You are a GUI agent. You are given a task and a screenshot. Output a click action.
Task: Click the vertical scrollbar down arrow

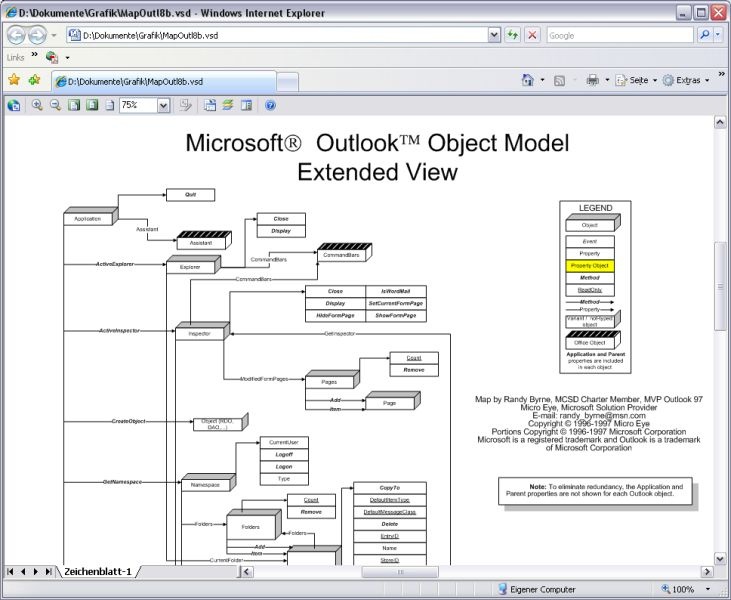click(x=720, y=558)
